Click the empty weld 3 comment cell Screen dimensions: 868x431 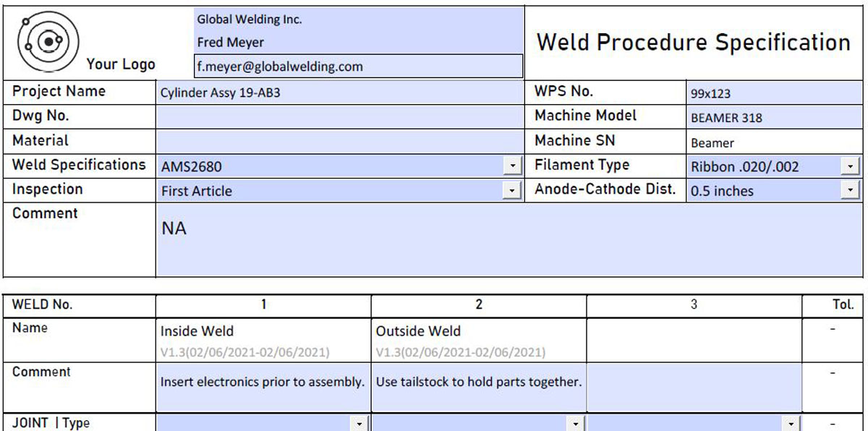(694, 388)
